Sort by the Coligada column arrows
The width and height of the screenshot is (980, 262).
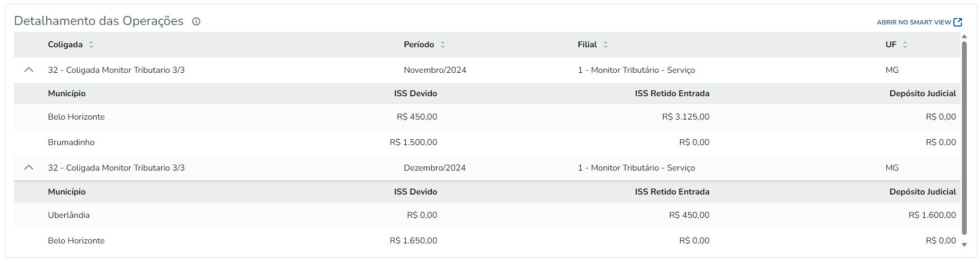(x=91, y=45)
